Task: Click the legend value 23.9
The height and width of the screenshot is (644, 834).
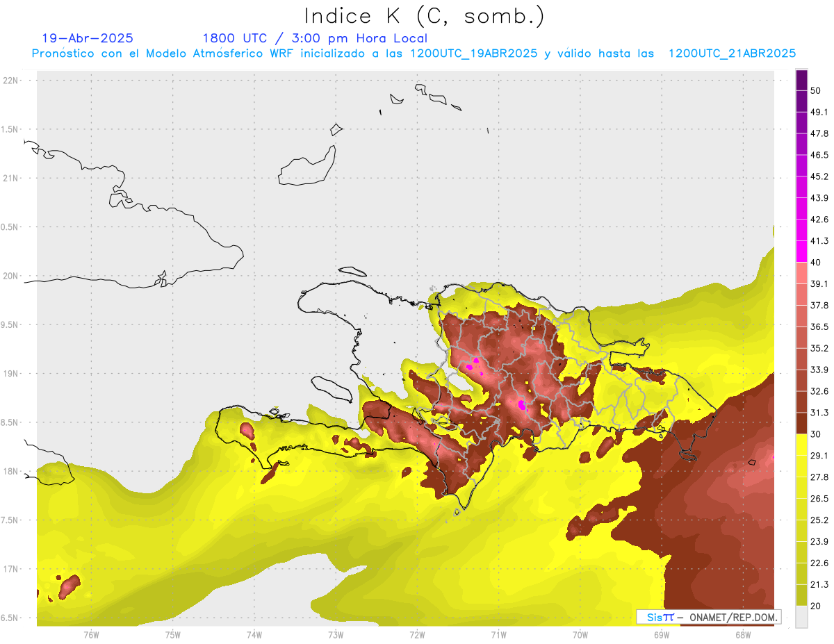Action: pyautogui.click(x=819, y=542)
